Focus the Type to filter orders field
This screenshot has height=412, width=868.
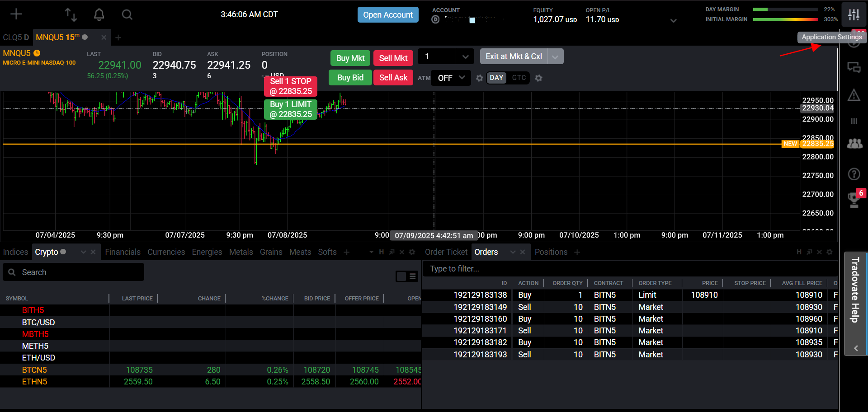tap(630, 269)
